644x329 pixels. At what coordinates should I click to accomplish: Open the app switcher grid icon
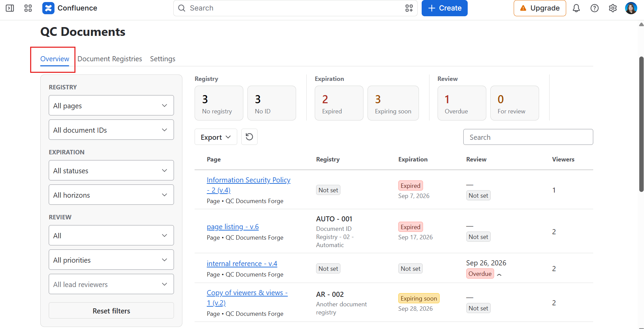(x=28, y=8)
